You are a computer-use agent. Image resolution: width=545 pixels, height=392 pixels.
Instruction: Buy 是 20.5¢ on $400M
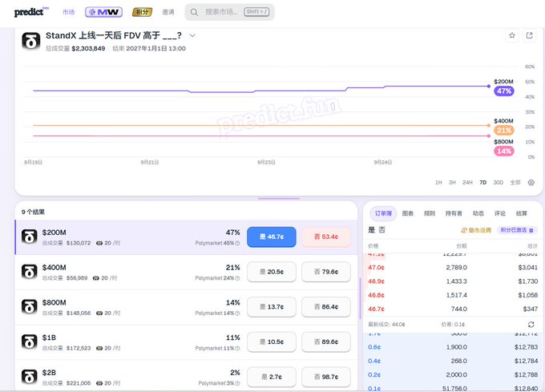pos(272,272)
